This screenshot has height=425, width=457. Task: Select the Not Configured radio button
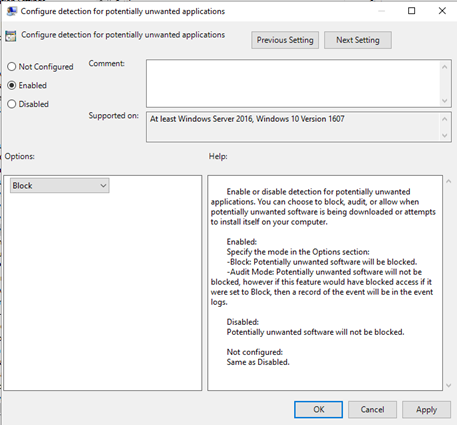click(12, 67)
